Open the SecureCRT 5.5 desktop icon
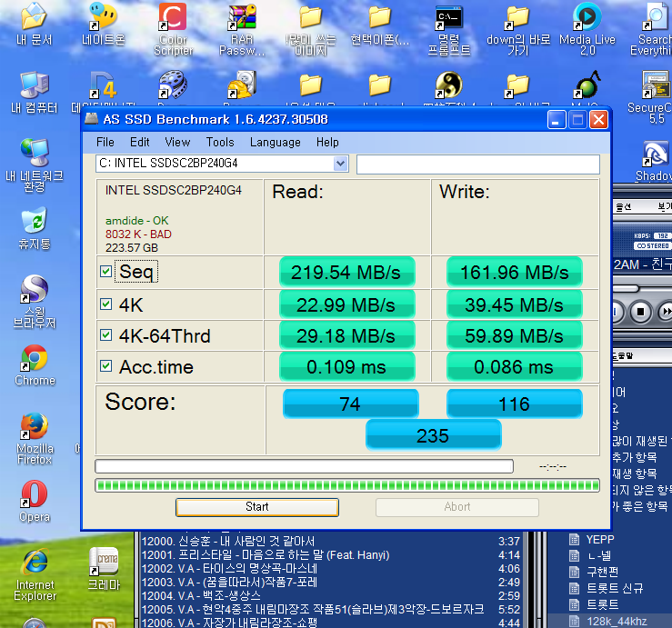 [x=652, y=97]
